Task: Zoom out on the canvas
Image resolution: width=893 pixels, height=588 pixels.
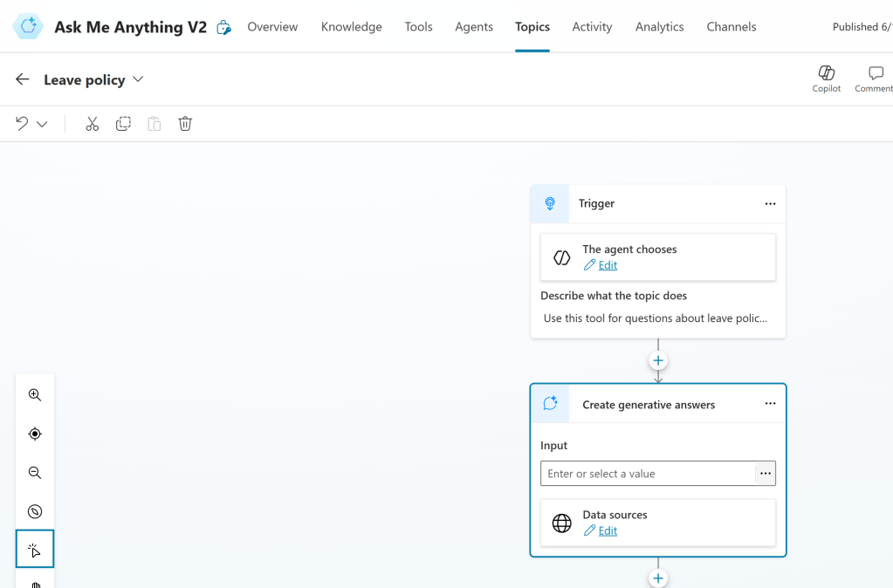Action: click(35, 473)
